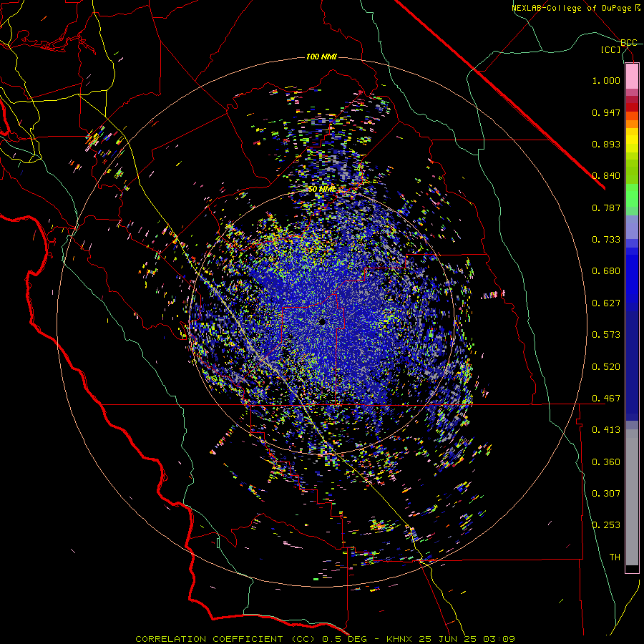Screen dimensions: 644x644
Task: Click the gray low-value colorbar band
Action: coord(632,497)
